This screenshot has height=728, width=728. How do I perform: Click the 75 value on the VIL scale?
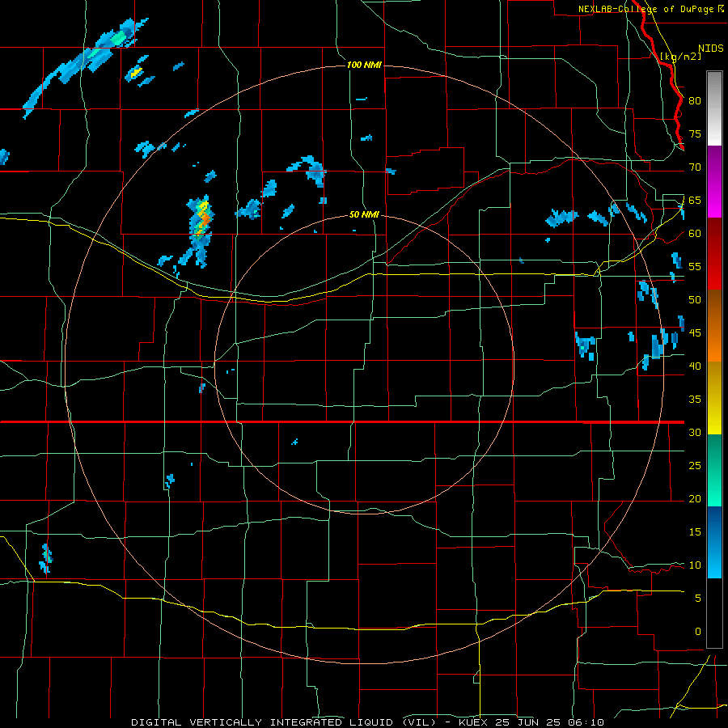click(x=695, y=134)
